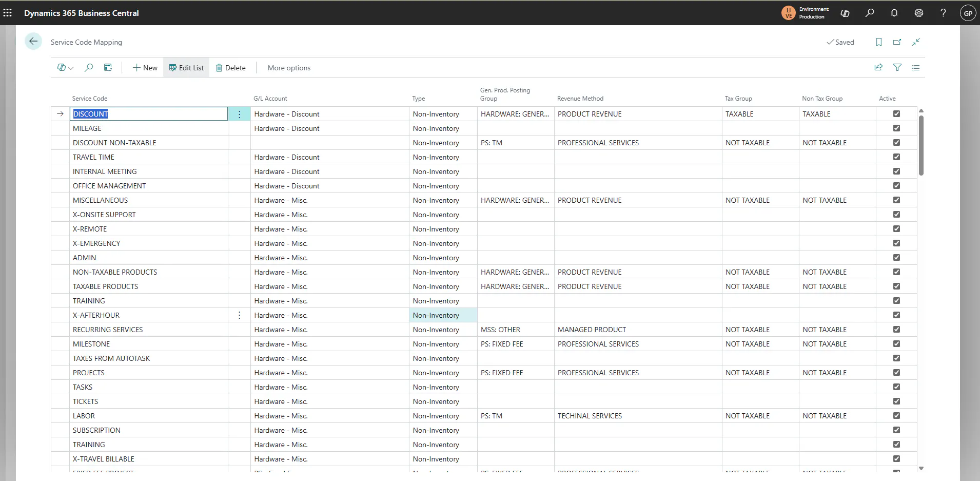The width and height of the screenshot is (980, 481).
Task: Open notifications bell
Action: pyautogui.click(x=894, y=13)
